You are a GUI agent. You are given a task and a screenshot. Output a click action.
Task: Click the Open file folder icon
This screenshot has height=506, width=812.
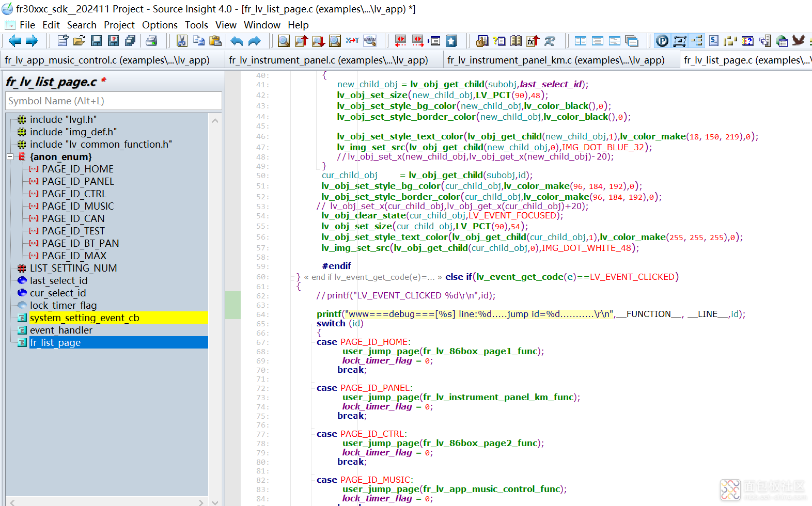tap(79, 41)
